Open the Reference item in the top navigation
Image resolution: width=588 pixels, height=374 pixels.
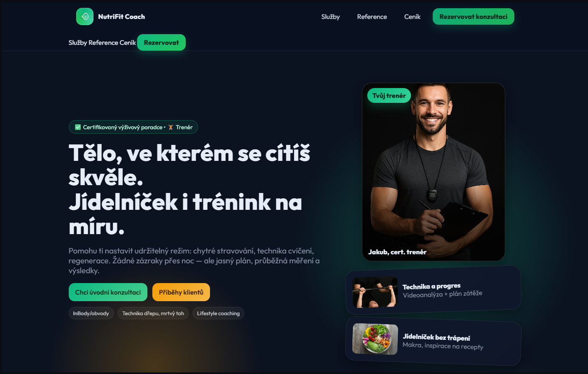coord(372,16)
